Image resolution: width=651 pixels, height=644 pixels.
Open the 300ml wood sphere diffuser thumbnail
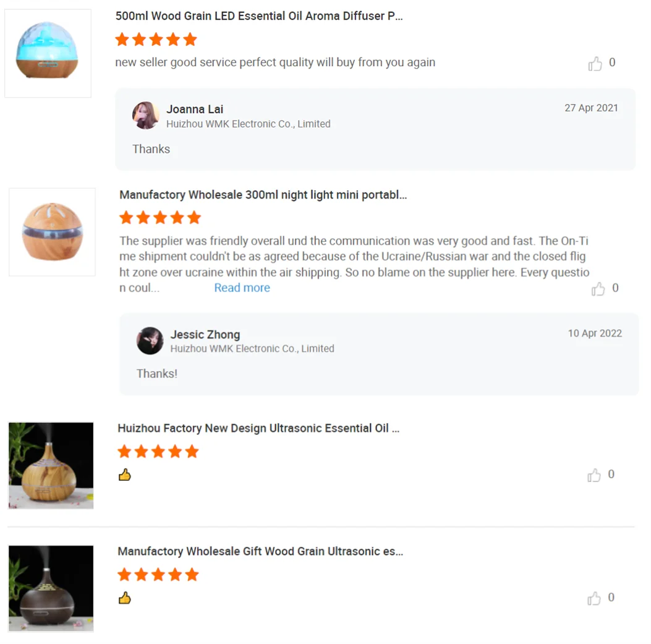(53, 232)
